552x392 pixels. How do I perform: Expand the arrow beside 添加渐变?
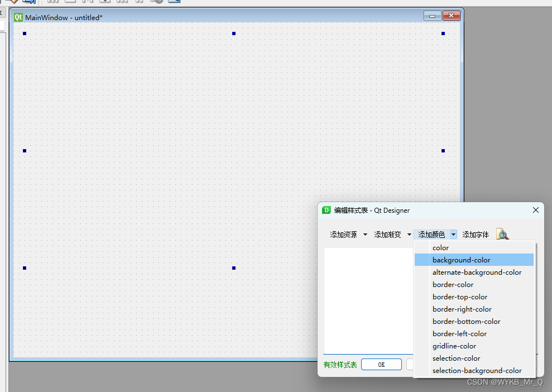point(409,235)
